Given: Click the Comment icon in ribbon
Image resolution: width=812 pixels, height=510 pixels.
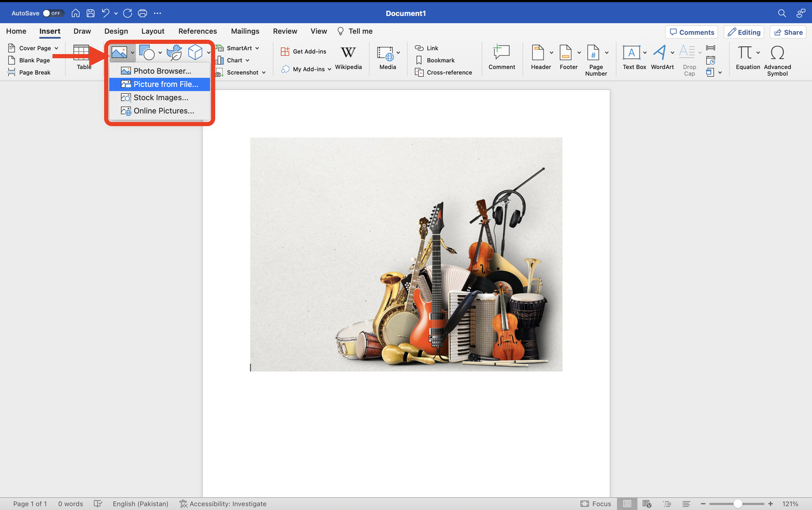Looking at the screenshot, I should pos(501,53).
